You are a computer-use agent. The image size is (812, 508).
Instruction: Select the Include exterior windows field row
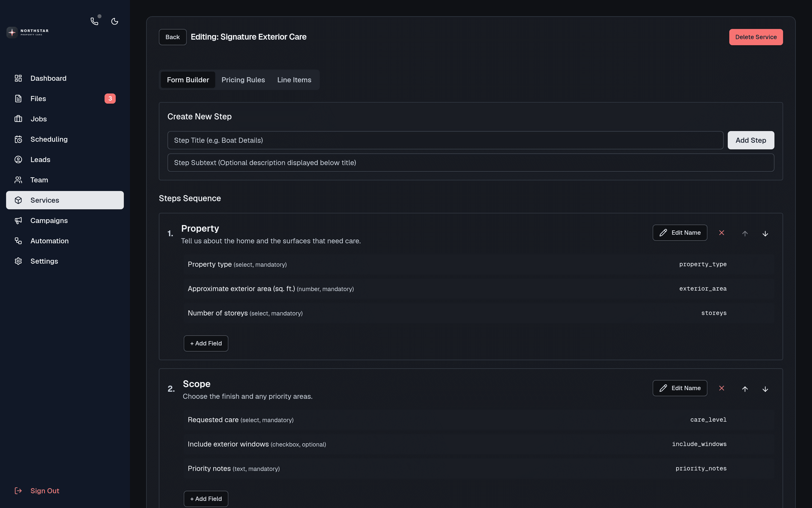tap(479, 444)
